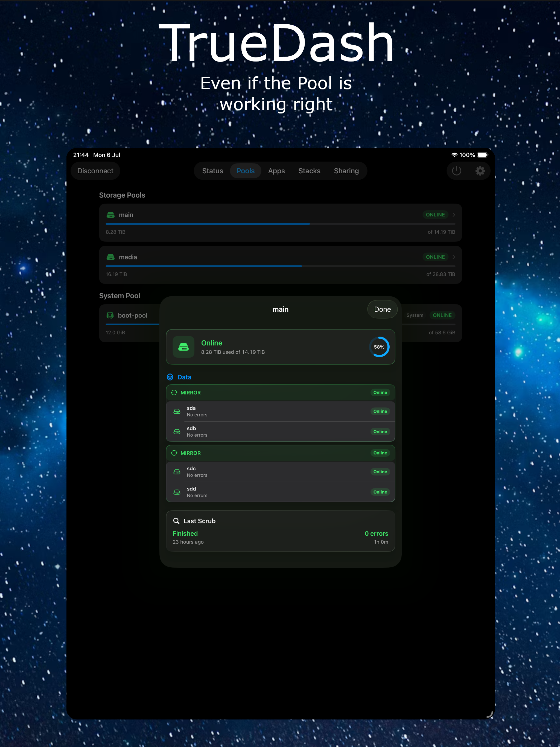Click the "of 14.19 TiB" capacity text
Image resolution: width=560 pixels, height=747 pixels.
tap(441, 232)
